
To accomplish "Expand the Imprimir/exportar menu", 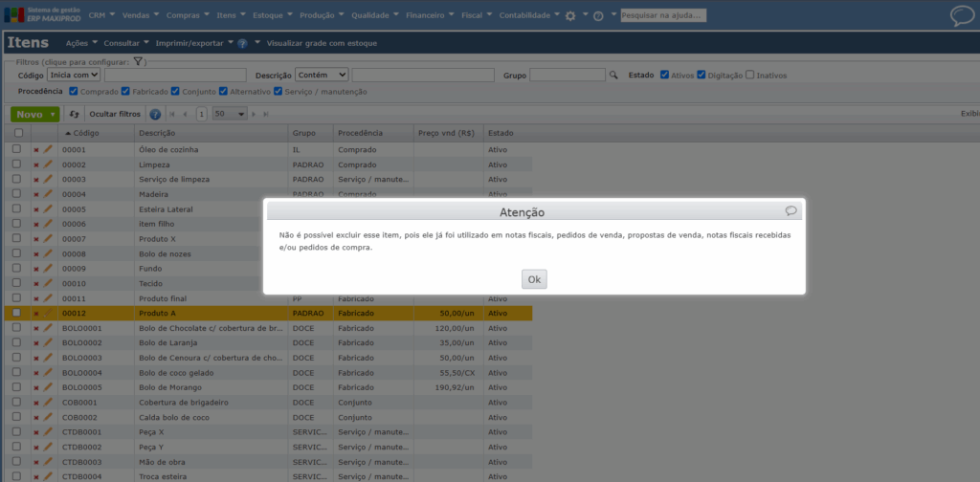I will coord(194,43).
